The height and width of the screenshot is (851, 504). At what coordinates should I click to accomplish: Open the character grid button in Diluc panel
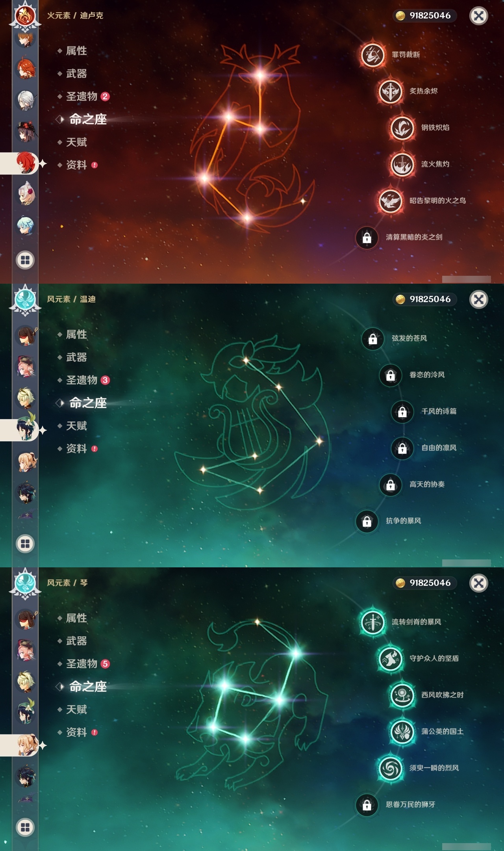(x=25, y=260)
